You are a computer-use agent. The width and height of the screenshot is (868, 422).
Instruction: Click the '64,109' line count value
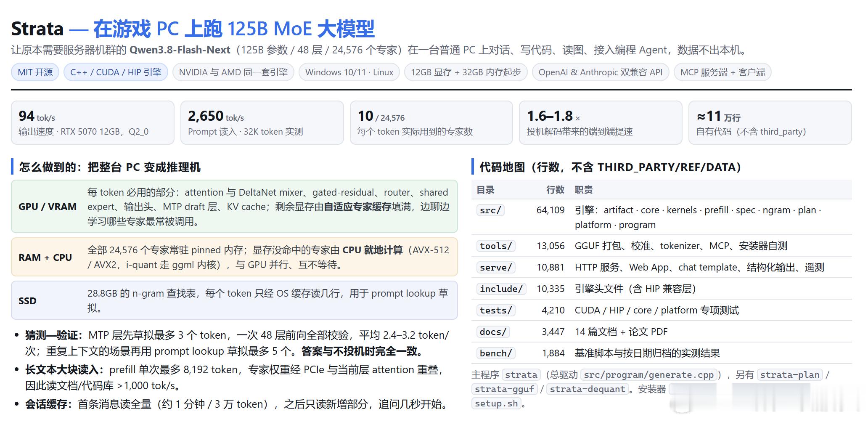pos(550,210)
